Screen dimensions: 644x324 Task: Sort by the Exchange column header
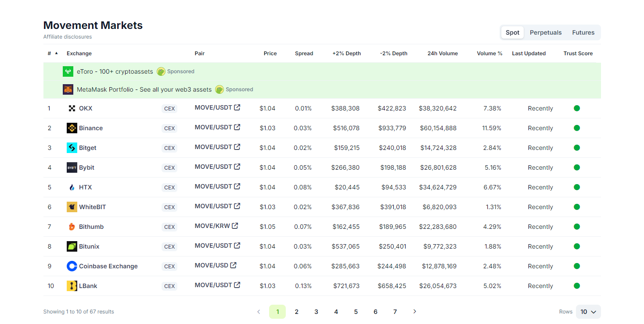point(79,53)
